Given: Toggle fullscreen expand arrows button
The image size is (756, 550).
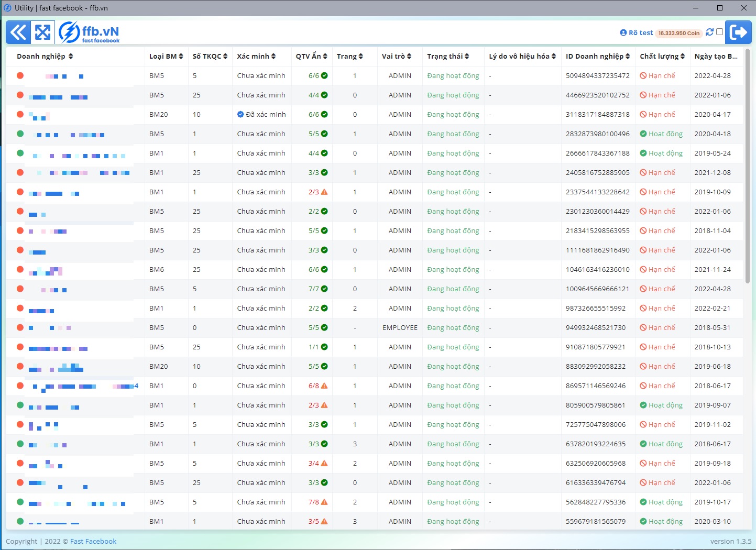Looking at the screenshot, I should click(x=42, y=32).
